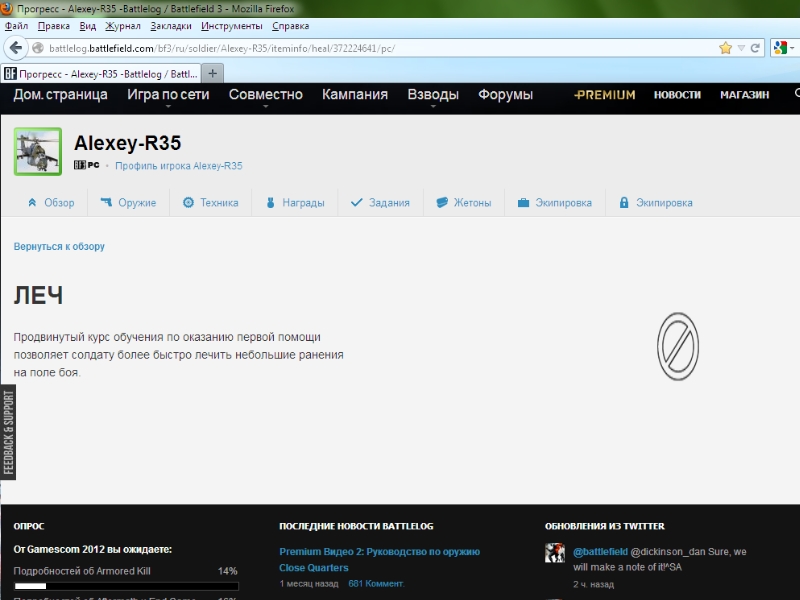Expand the Совместно navigation menu
The width and height of the screenshot is (800, 600).
pyautogui.click(x=265, y=95)
